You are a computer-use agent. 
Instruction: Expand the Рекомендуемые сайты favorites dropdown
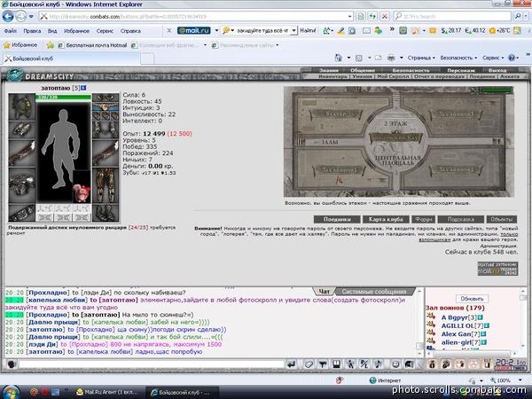click(x=278, y=45)
